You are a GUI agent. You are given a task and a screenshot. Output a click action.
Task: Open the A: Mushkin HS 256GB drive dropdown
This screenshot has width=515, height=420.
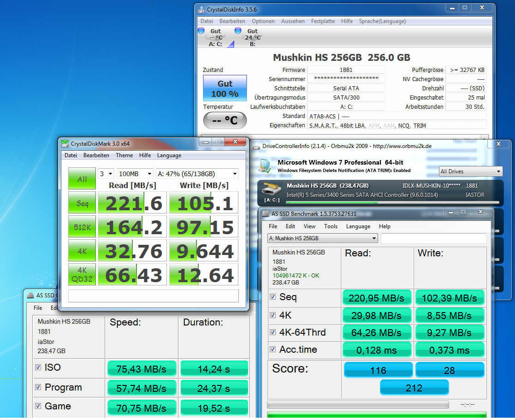[x=323, y=238]
